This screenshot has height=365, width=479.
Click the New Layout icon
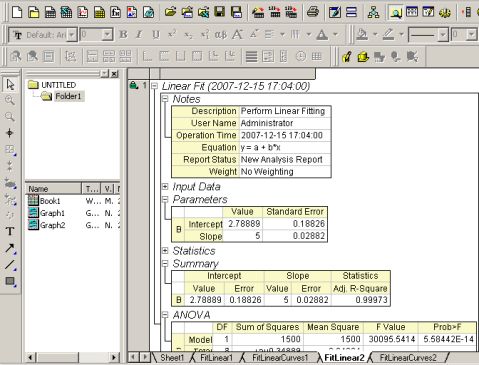pyautogui.click(x=132, y=12)
